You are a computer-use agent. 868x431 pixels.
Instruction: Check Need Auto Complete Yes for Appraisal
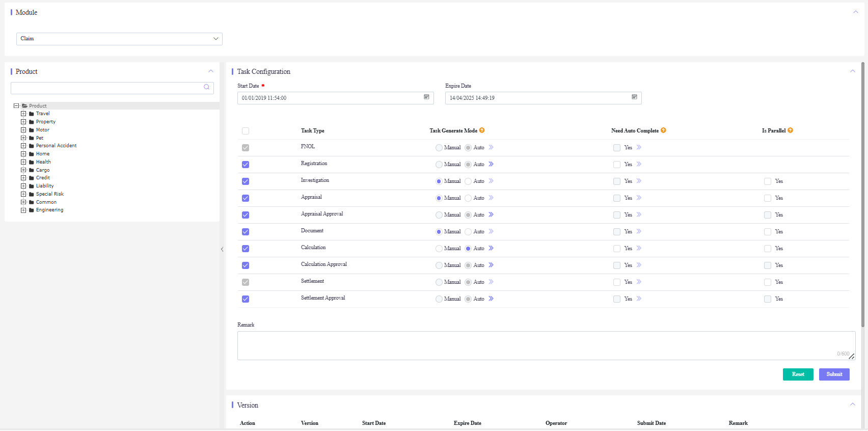coord(617,198)
